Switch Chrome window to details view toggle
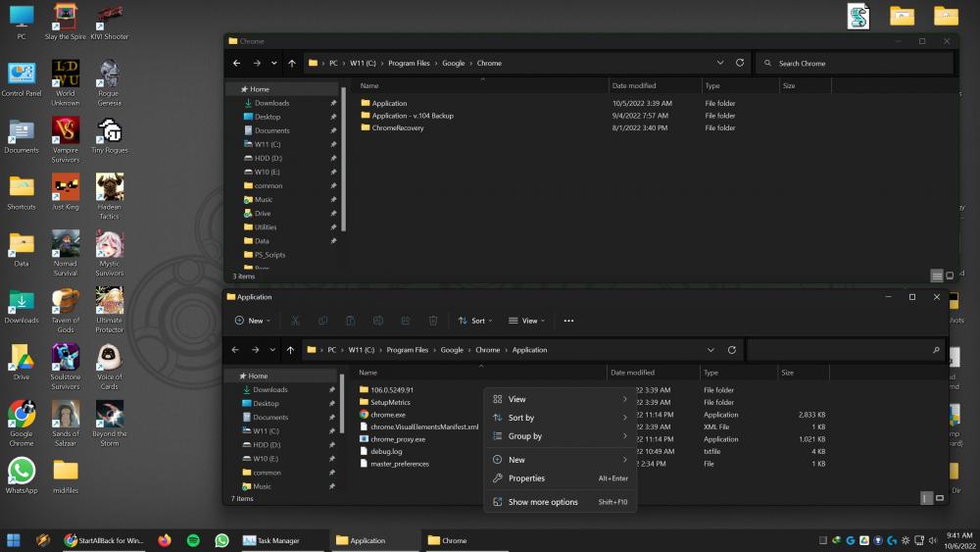Screen dimensions: 980x552 pos(937,276)
